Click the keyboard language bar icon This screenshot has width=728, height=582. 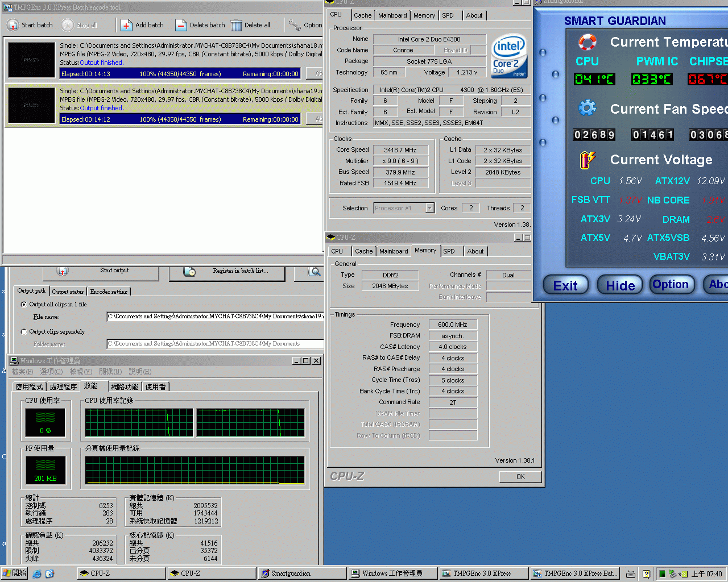pyautogui.click(x=631, y=574)
